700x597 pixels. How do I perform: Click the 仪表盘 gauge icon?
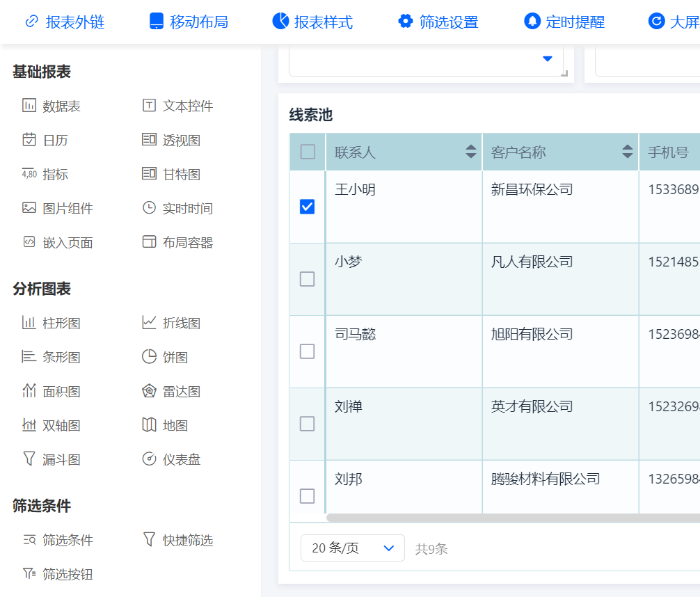[x=149, y=459]
